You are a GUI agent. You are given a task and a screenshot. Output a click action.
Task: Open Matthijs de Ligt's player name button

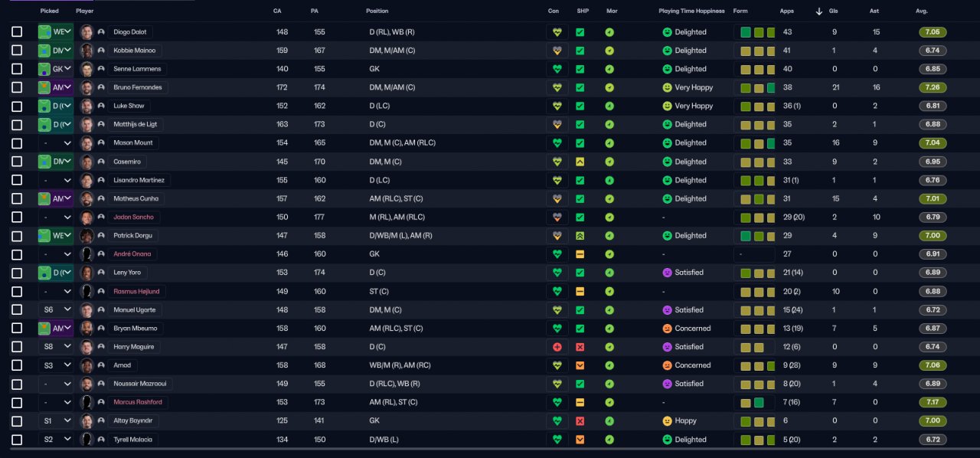point(137,124)
